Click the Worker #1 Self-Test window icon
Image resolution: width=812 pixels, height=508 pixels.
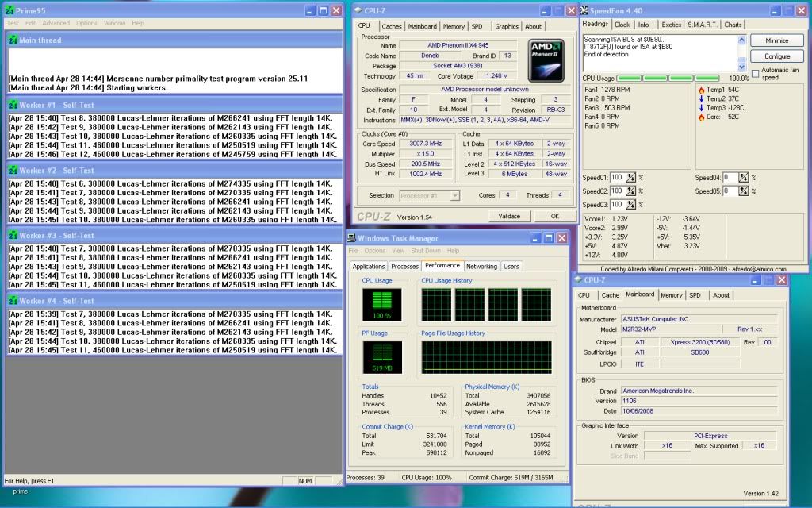pyautogui.click(x=13, y=105)
